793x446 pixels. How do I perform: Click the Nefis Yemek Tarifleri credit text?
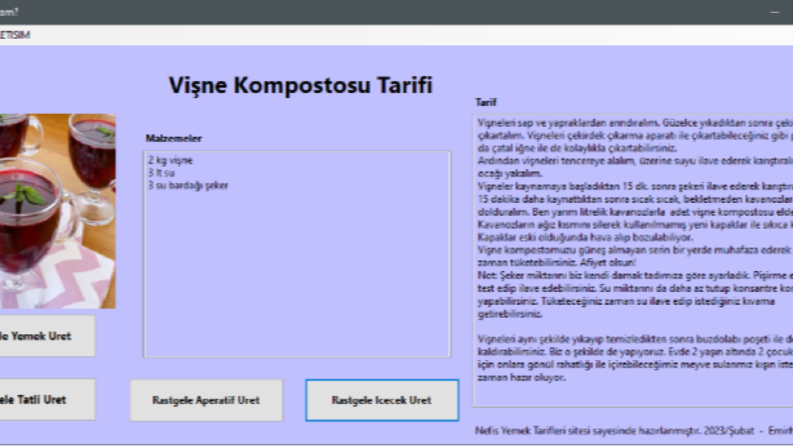(x=634, y=430)
